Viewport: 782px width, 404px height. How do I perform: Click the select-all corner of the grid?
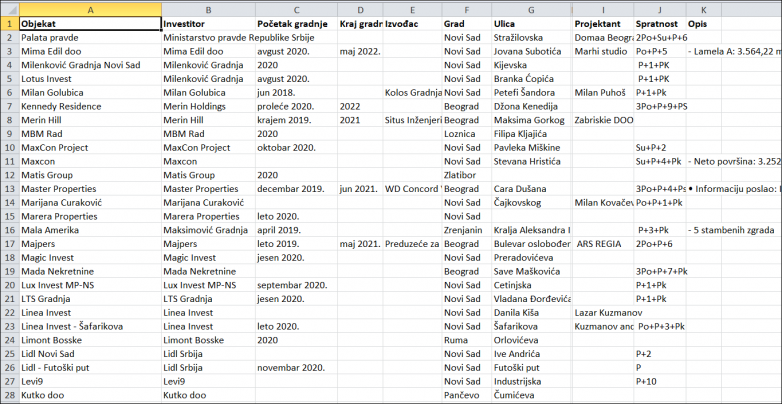[8, 8]
